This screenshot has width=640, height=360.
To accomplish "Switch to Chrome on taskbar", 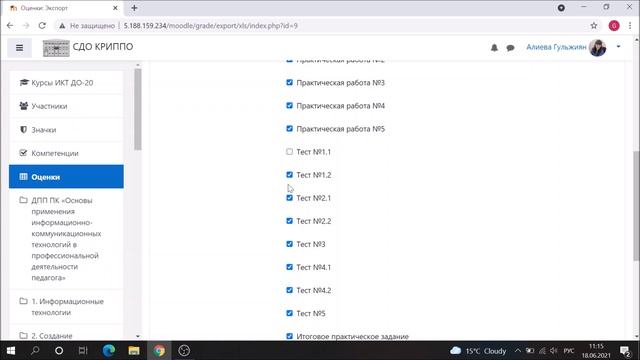I will tap(159, 351).
